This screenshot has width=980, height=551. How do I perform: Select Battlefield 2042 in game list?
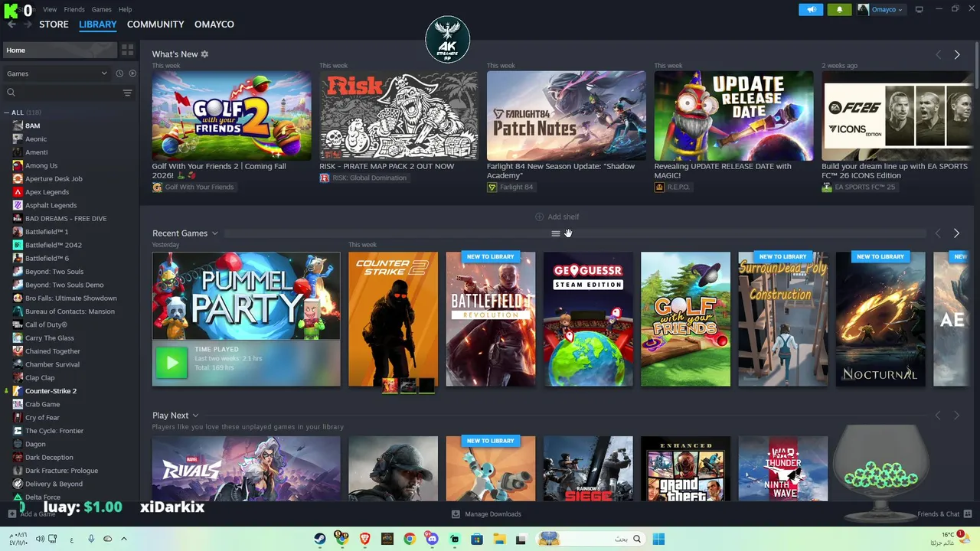[x=53, y=245]
